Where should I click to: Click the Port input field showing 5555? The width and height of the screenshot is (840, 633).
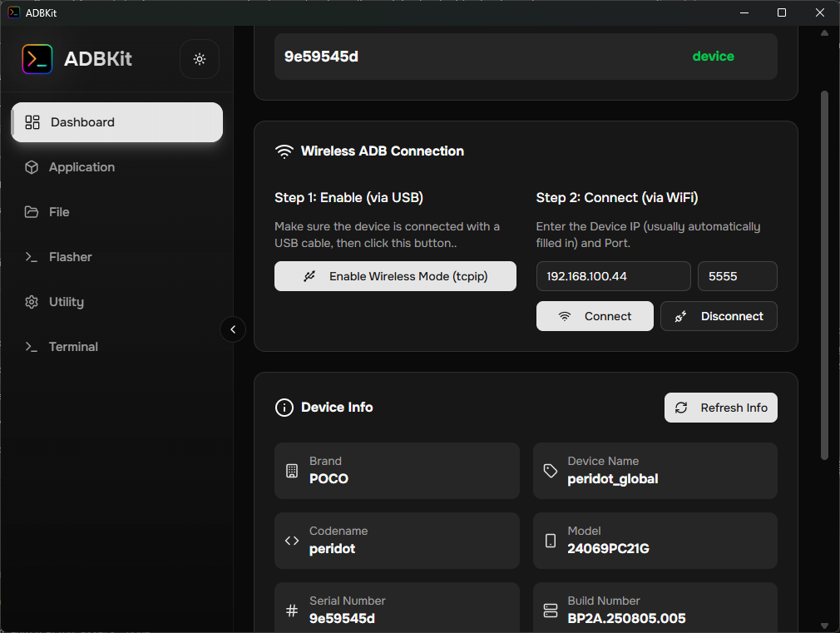[737, 276]
